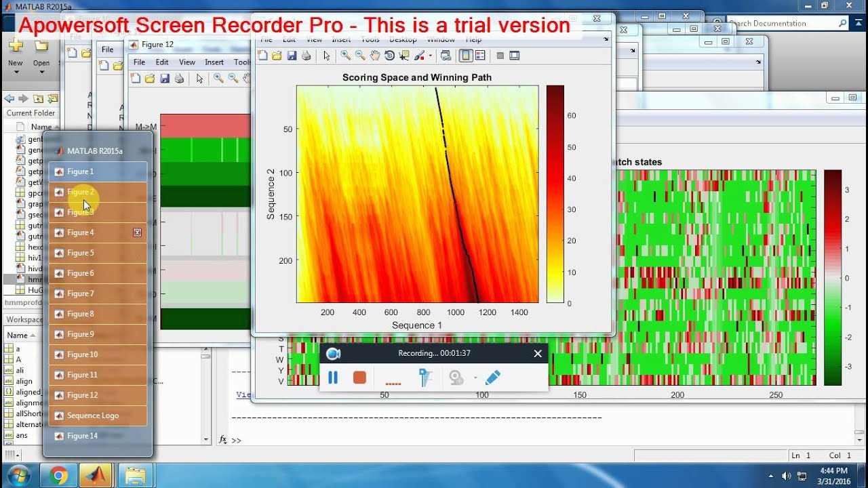The width and height of the screenshot is (868, 488).
Task: Open the Insert menu in front figure
Action: point(341,40)
